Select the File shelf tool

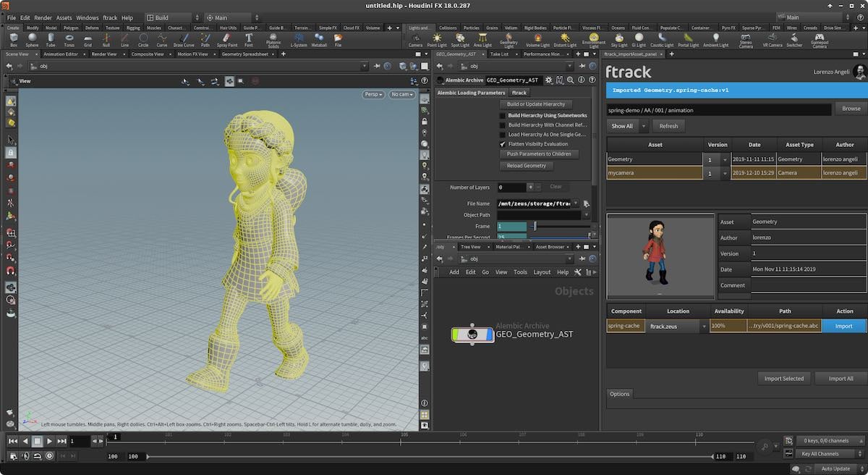[x=338, y=40]
